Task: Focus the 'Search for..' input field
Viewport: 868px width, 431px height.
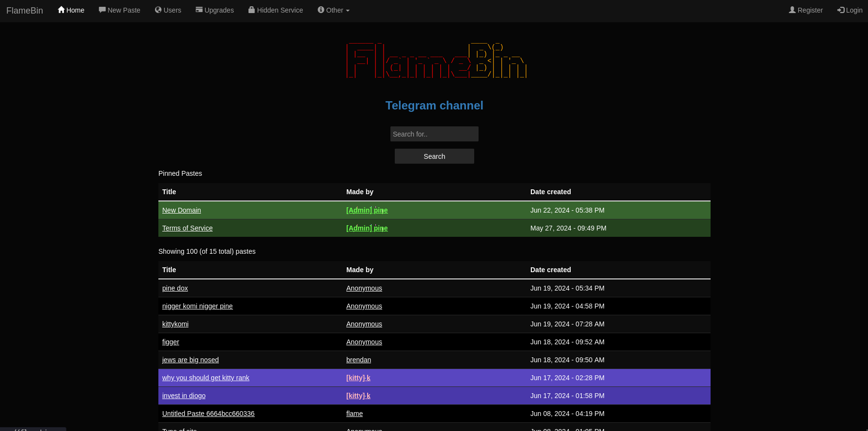Action: 434,134
